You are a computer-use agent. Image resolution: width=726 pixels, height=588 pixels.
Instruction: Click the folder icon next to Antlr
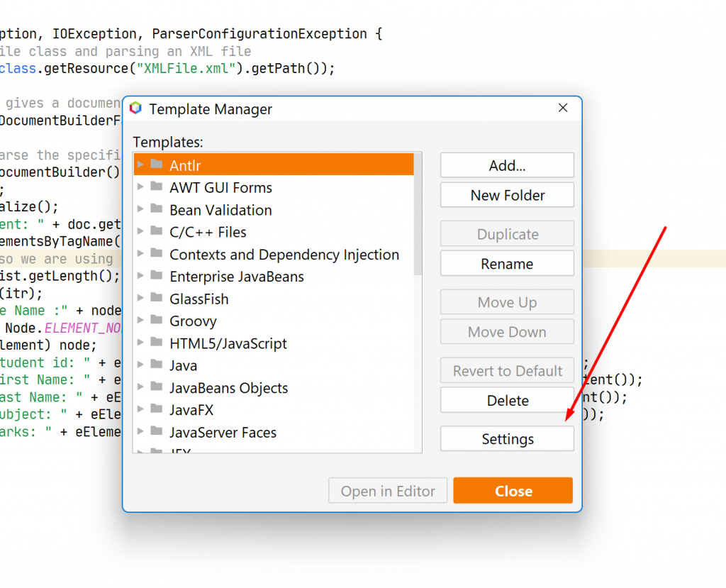click(157, 165)
